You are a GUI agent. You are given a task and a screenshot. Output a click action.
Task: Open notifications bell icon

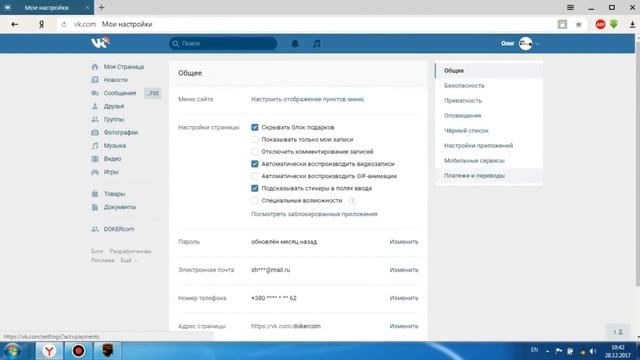click(x=295, y=44)
